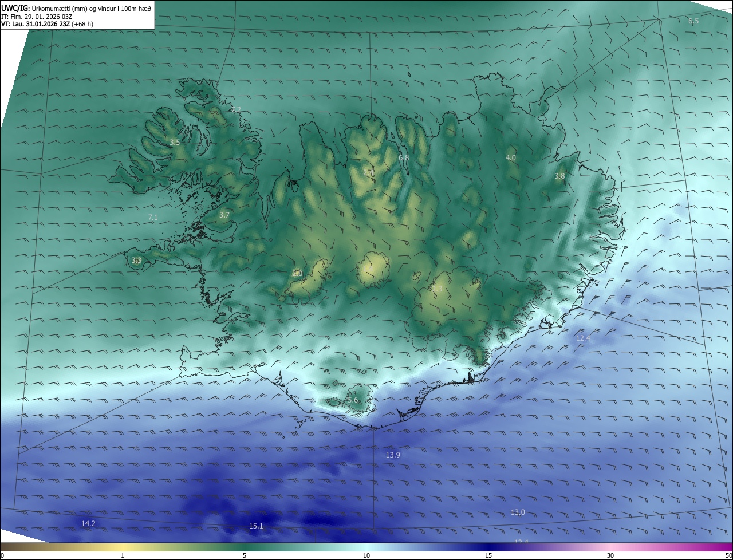This screenshot has width=733, height=560.
Task: Click the 30 tick on the color scale
Action: [610, 555]
